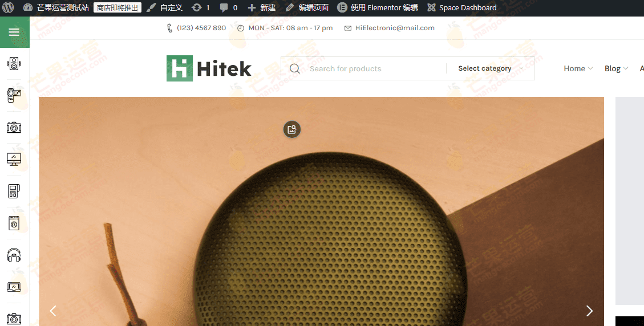
Task: Click the monitor category icon in sidebar
Action: [14, 160]
